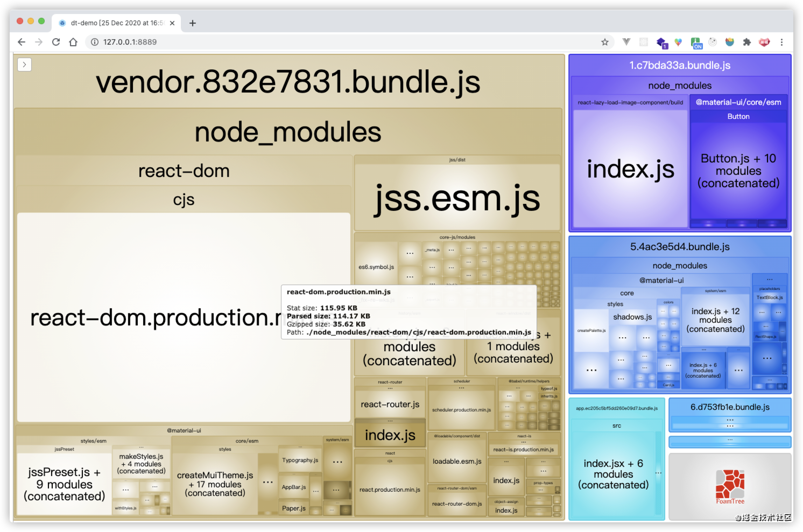Viewport: 803px width, 532px height.
Task: Select the object-assign index.js tile
Action: (x=506, y=510)
